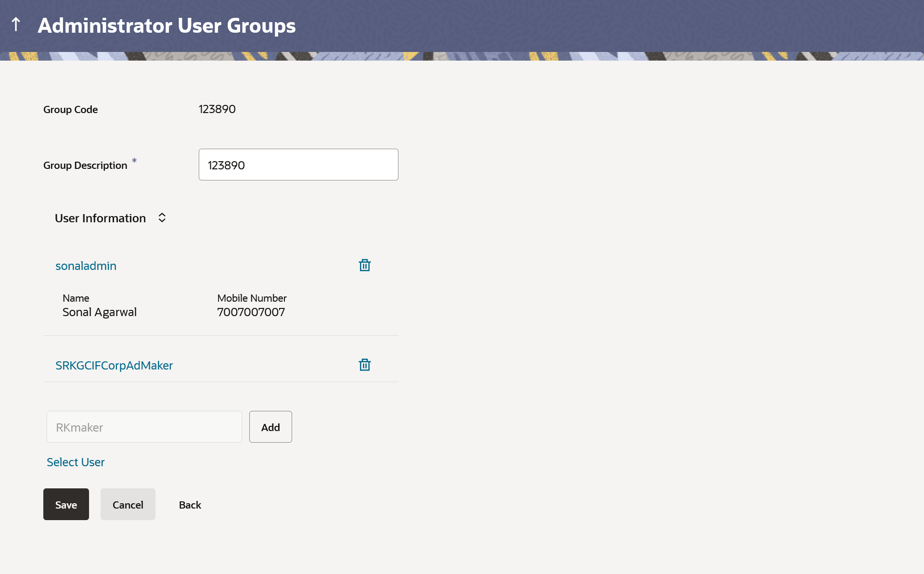The width and height of the screenshot is (924, 574).
Task: Focus the RKmaker user input box
Action: [x=144, y=427]
